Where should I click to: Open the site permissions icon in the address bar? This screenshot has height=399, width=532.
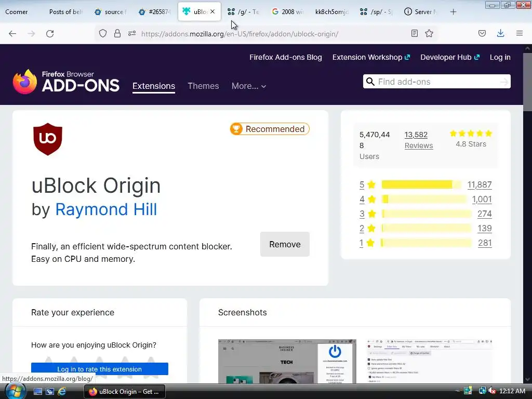[132, 34]
